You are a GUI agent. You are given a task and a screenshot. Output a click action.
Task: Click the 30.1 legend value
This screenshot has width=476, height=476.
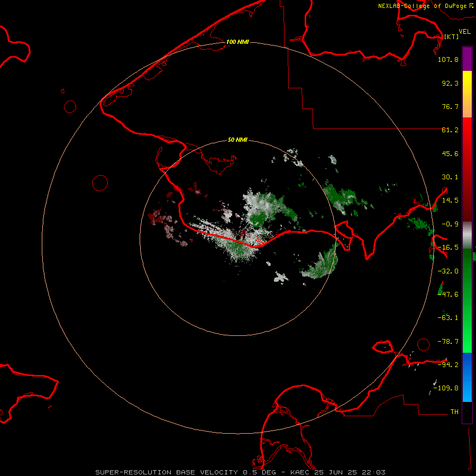click(x=450, y=177)
